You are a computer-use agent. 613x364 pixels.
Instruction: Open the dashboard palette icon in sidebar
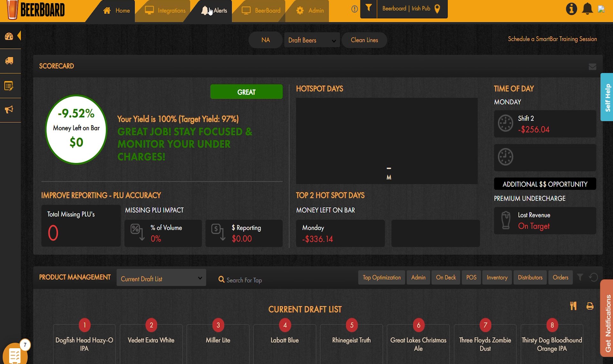(9, 36)
